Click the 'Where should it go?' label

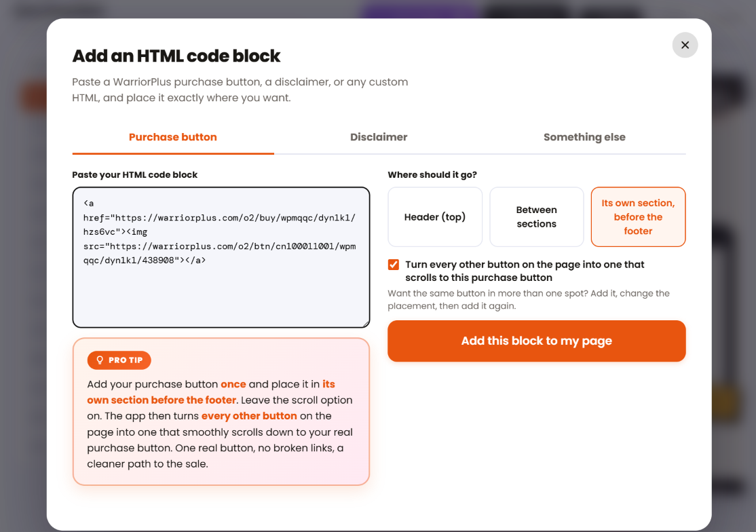pos(432,175)
